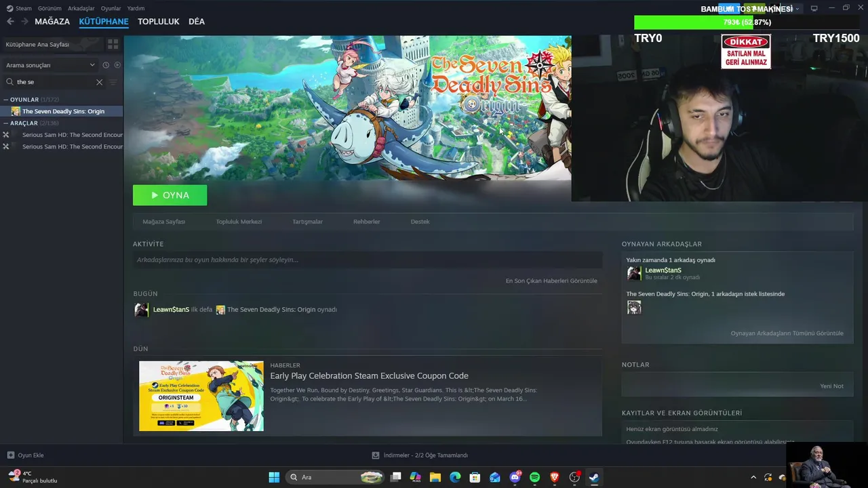
Task: Open the Windows Start menu
Action: pos(274,477)
